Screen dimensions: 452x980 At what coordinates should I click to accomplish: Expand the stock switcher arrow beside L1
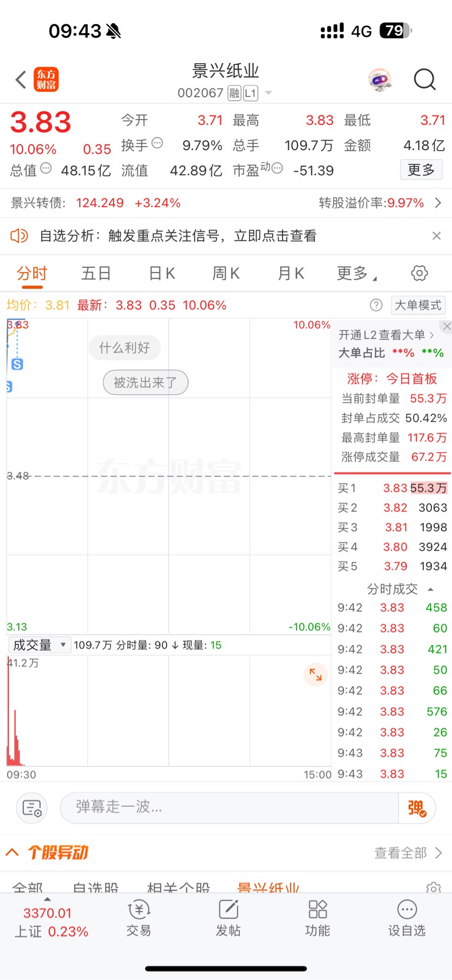(268, 93)
